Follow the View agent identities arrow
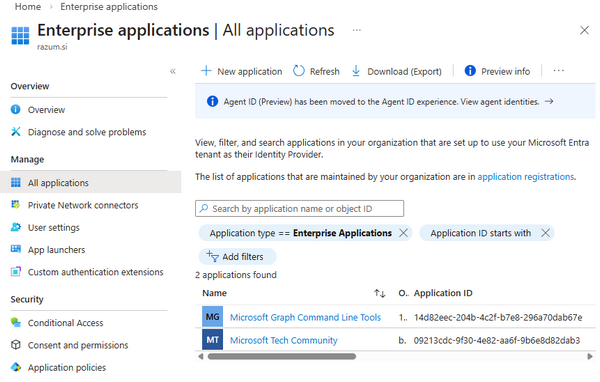Screen dimensions: 600x382 tap(549, 101)
